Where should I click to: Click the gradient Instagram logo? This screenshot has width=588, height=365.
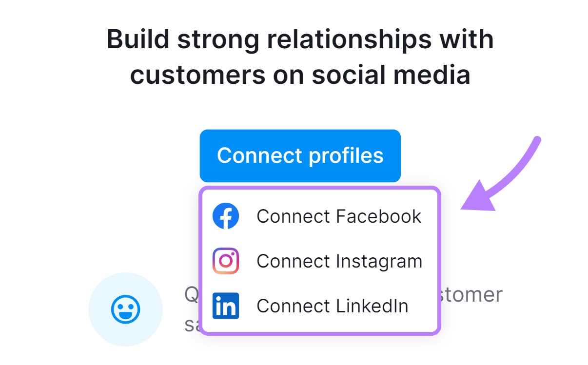(x=225, y=261)
